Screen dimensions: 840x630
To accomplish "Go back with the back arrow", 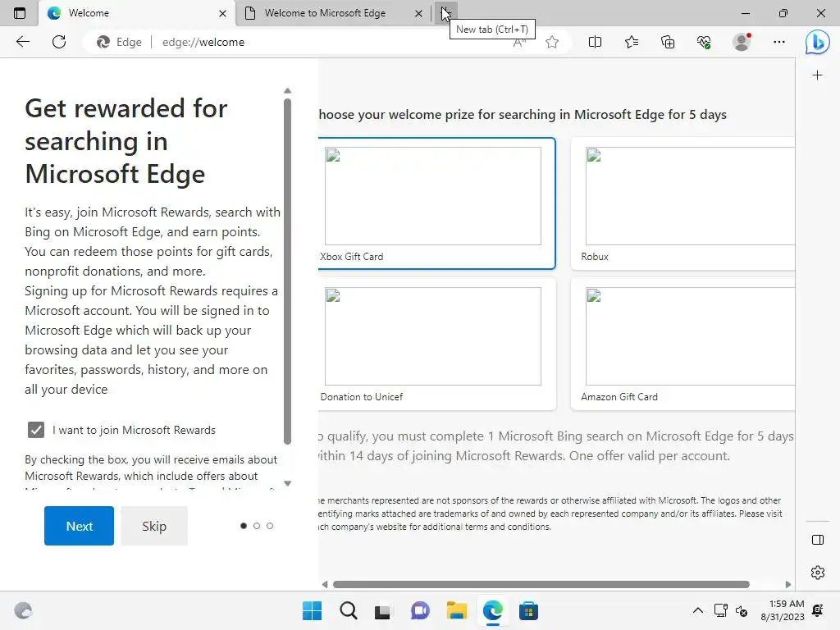I will (x=22, y=42).
